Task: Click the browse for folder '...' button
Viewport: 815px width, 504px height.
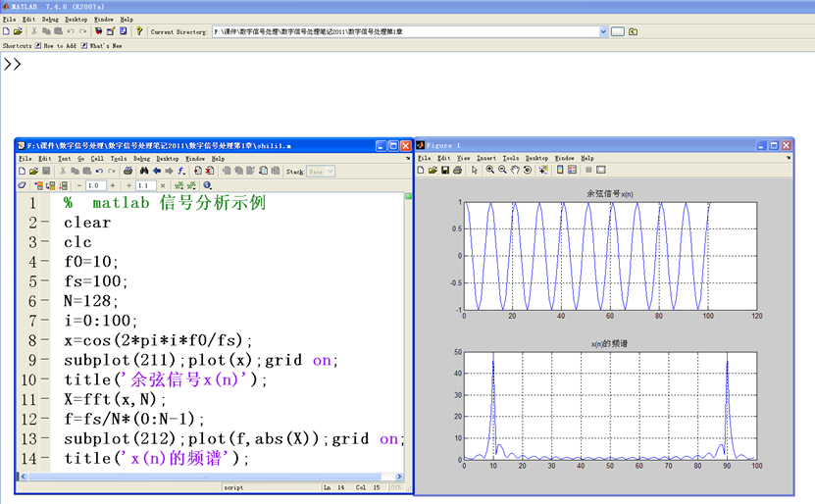Action: [x=618, y=31]
